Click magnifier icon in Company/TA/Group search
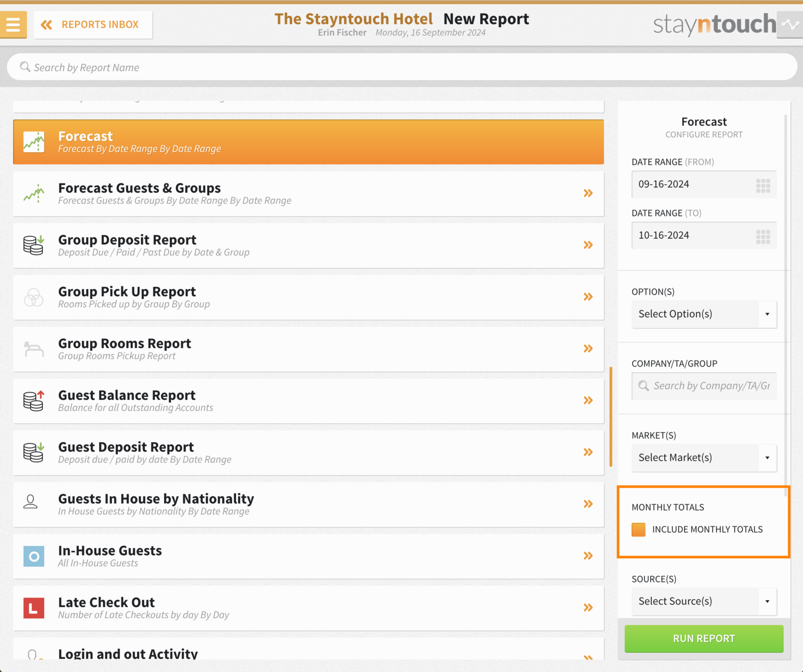803x672 pixels. point(644,386)
